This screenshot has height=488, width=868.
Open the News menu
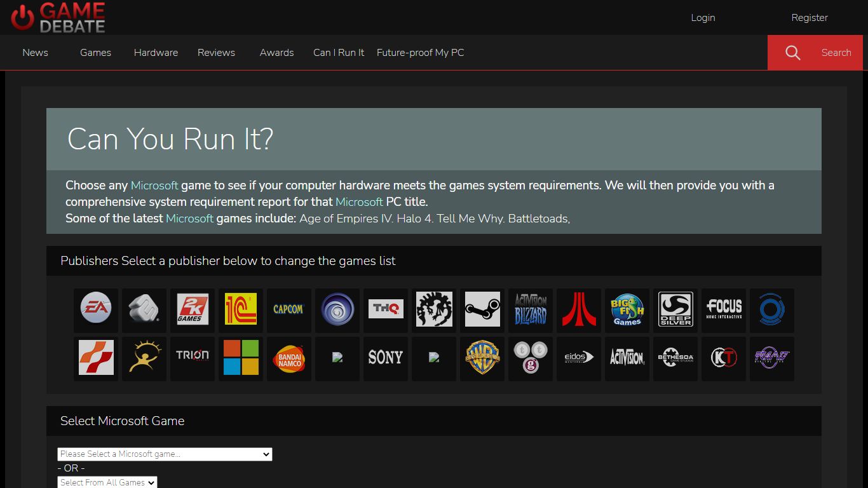click(35, 53)
